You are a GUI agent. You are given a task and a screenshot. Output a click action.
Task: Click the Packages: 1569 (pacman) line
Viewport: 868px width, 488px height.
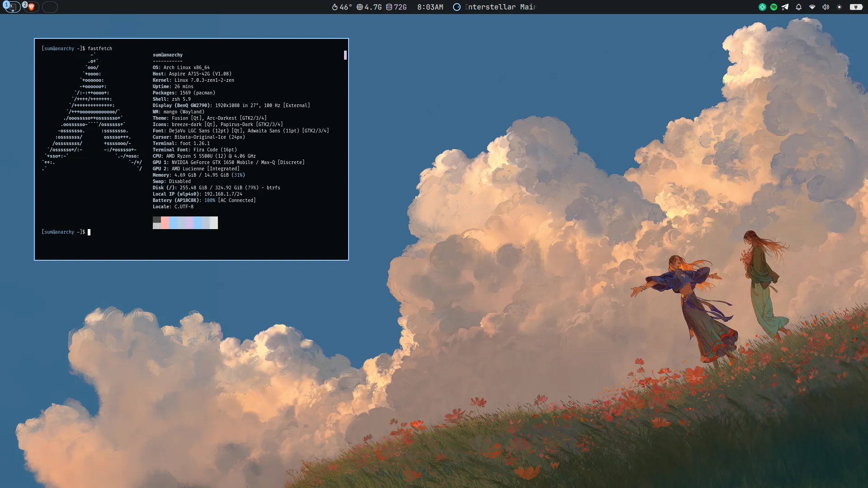(184, 93)
